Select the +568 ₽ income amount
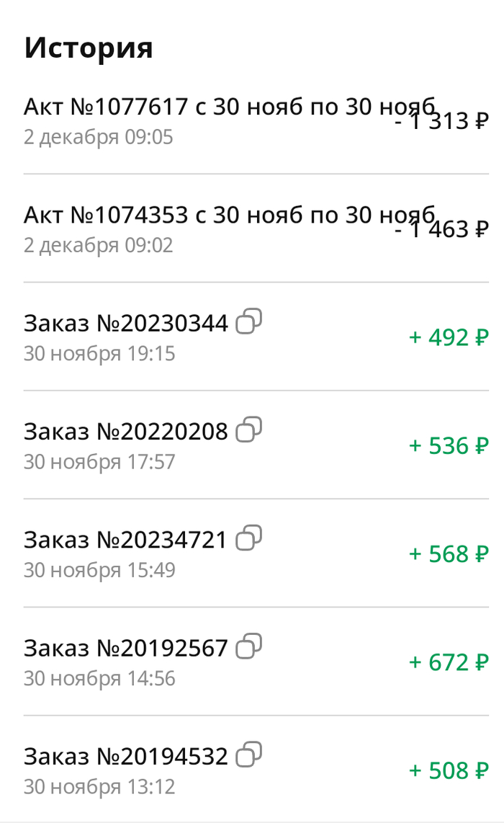The width and height of the screenshot is (504, 823). pyautogui.click(x=449, y=553)
